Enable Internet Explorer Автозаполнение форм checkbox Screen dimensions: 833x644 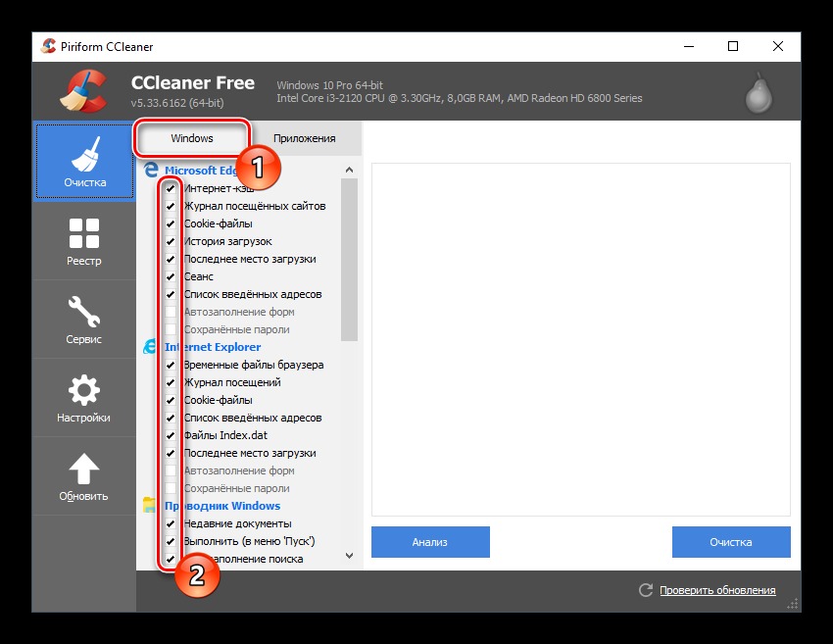tap(171, 471)
